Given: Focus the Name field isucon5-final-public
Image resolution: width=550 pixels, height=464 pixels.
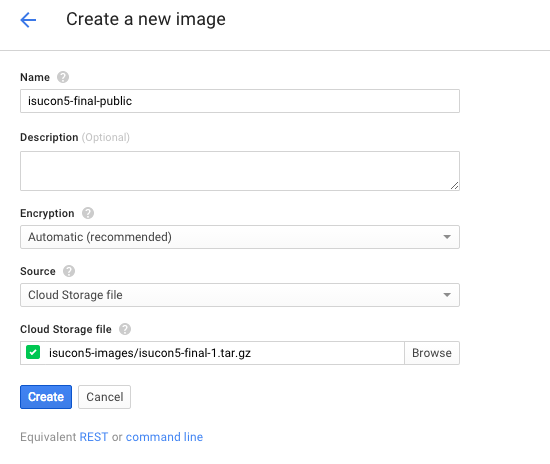Looking at the screenshot, I should [240, 101].
